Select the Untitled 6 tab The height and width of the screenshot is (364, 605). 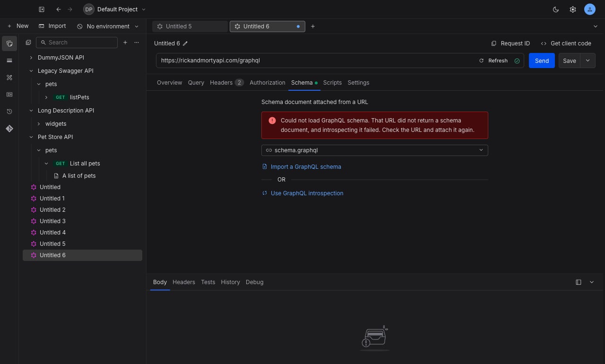(268, 26)
